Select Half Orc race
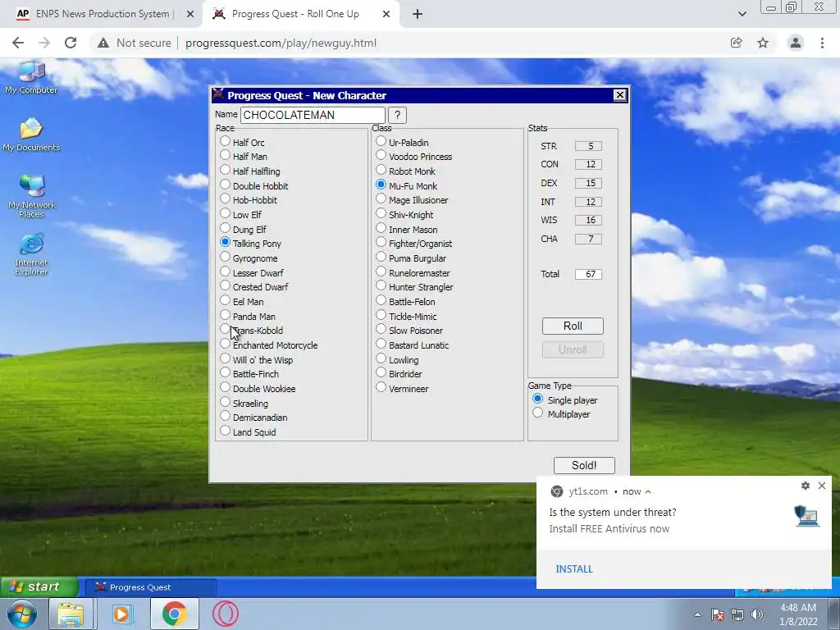This screenshot has width=840, height=630. (225, 141)
